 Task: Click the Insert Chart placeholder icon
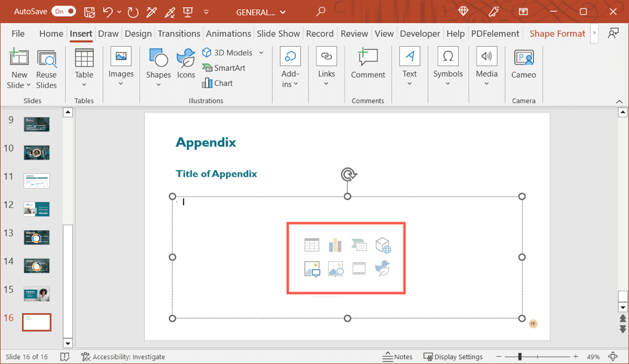pos(335,245)
